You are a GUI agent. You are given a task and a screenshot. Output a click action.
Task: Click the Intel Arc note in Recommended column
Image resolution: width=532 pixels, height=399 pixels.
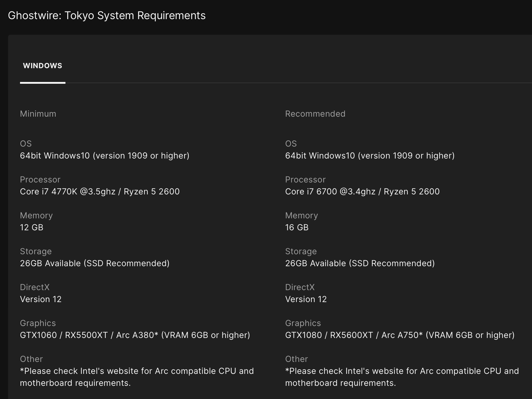pyautogui.click(x=402, y=377)
